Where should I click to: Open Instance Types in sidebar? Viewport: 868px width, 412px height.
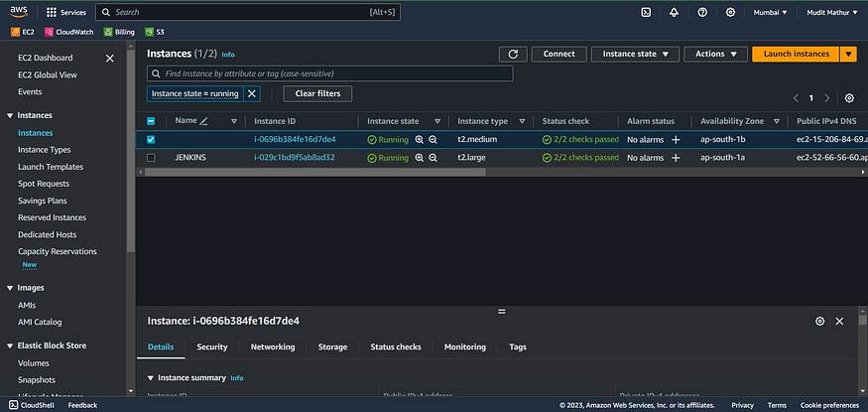pos(45,150)
